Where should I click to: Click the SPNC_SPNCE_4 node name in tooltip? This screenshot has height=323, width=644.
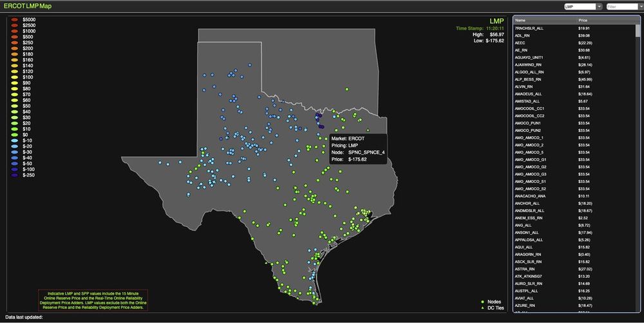pos(366,152)
